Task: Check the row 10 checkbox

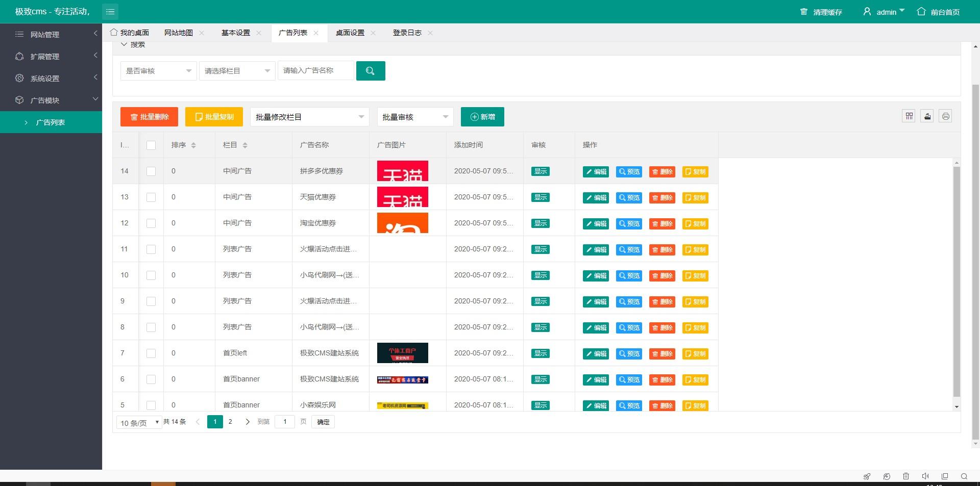Action: click(x=151, y=275)
